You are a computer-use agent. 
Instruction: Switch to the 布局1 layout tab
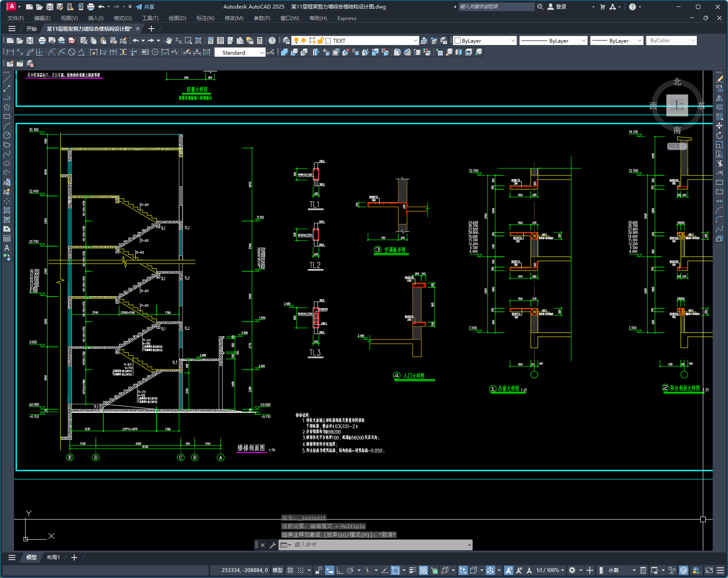click(53, 558)
